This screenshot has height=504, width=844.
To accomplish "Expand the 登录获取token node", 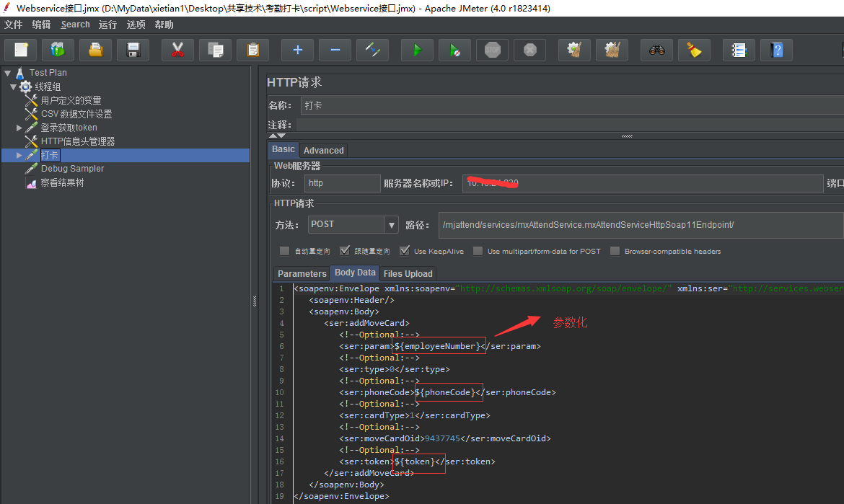I will pyautogui.click(x=19, y=128).
